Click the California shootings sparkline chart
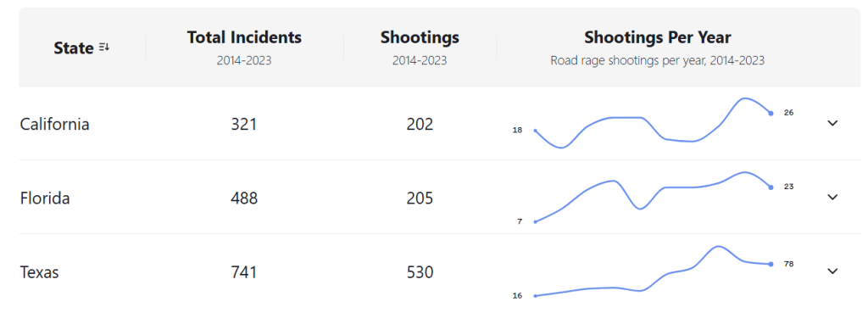Image resolution: width=868 pixels, height=313 pixels. 654,123
